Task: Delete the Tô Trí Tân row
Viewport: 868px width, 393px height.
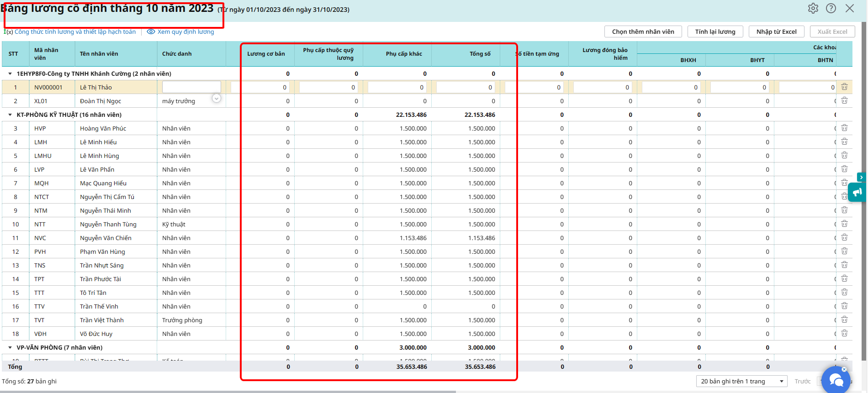Action: point(844,292)
